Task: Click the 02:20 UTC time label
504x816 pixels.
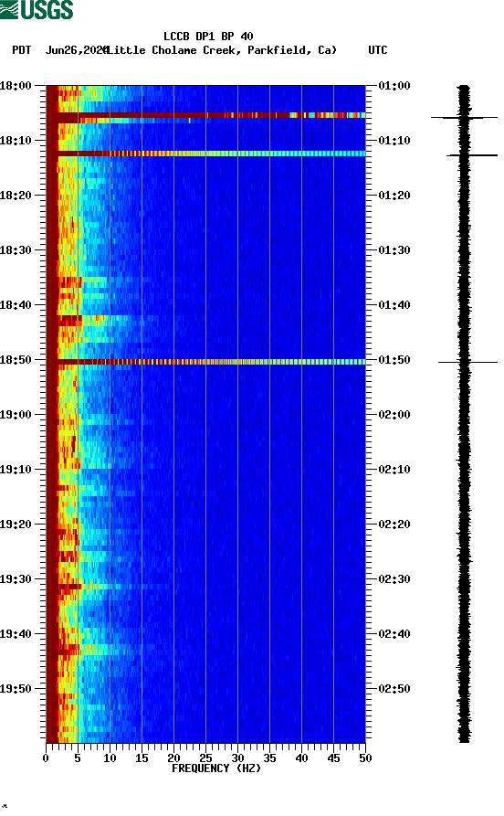Action: pyautogui.click(x=394, y=525)
